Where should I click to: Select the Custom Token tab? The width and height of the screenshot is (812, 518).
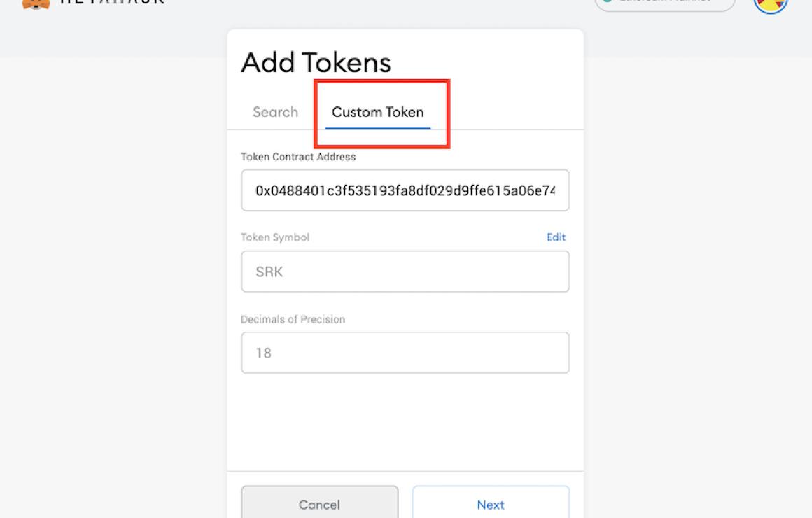click(x=378, y=112)
